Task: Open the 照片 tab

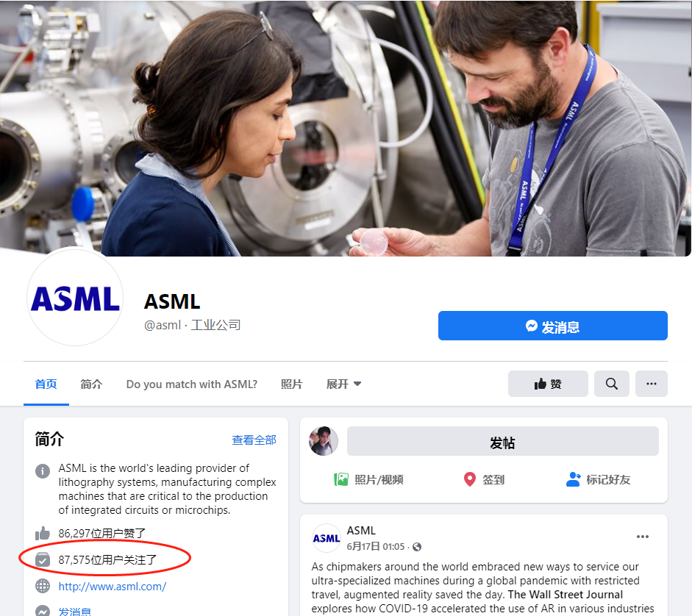Action: (291, 384)
